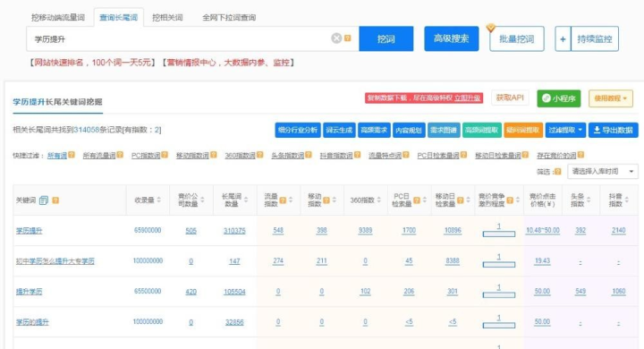Open help icon in 移动日检索量 column header
This screenshot has width=644, height=349.
click(460, 200)
